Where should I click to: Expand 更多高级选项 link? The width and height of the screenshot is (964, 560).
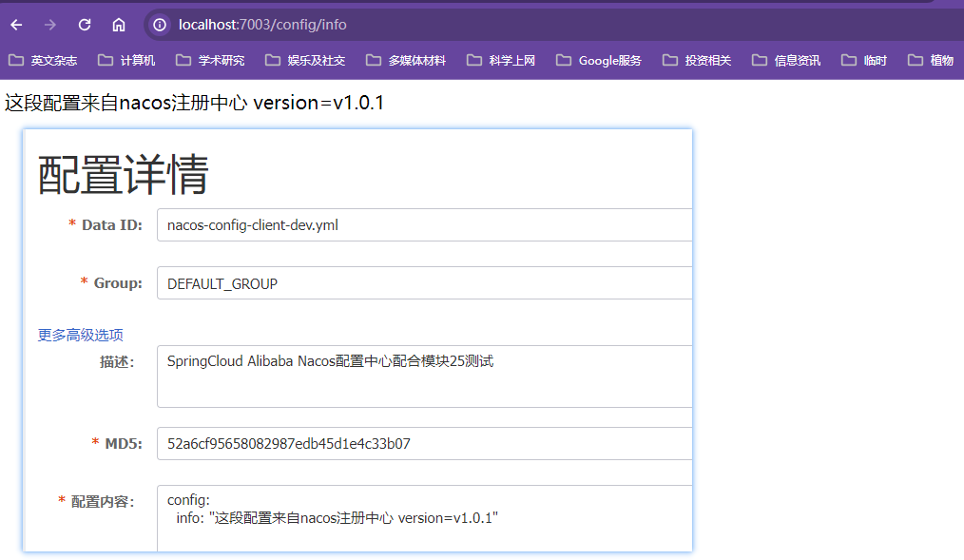[81, 335]
